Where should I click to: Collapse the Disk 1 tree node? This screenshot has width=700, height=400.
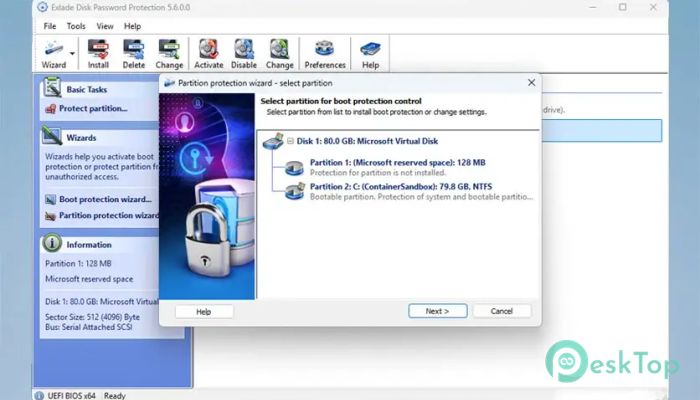coord(290,141)
